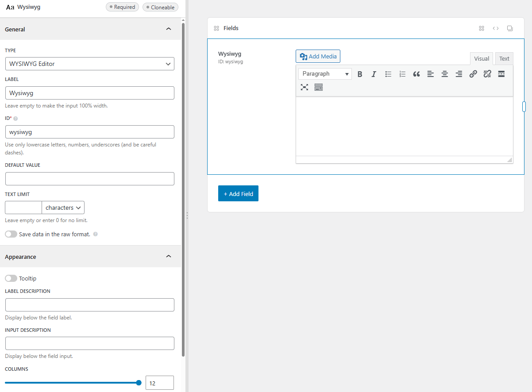Insert a link via the chain icon
Viewport: 532px width, 392px height.
tap(473, 74)
